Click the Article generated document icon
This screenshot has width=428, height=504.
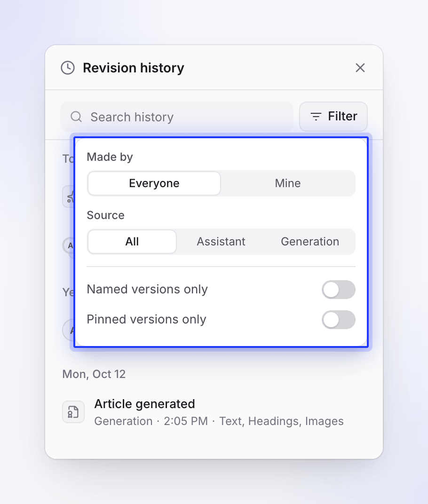(73, 412)
